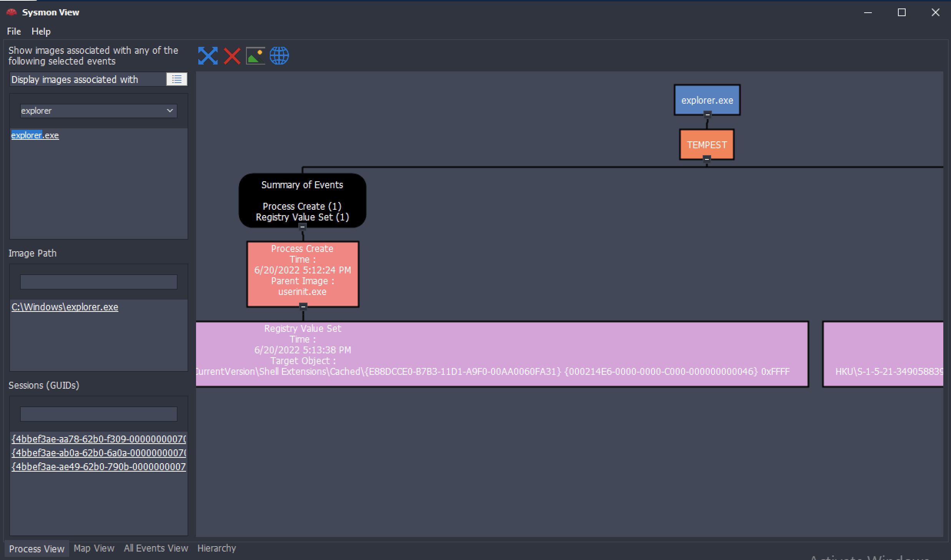Select the C:\Windows\explorer.exe path link

[65, 307]
